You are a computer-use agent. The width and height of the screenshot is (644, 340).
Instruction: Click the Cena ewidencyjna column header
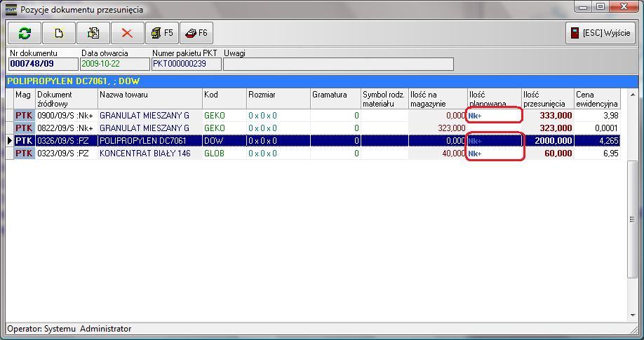596,98
